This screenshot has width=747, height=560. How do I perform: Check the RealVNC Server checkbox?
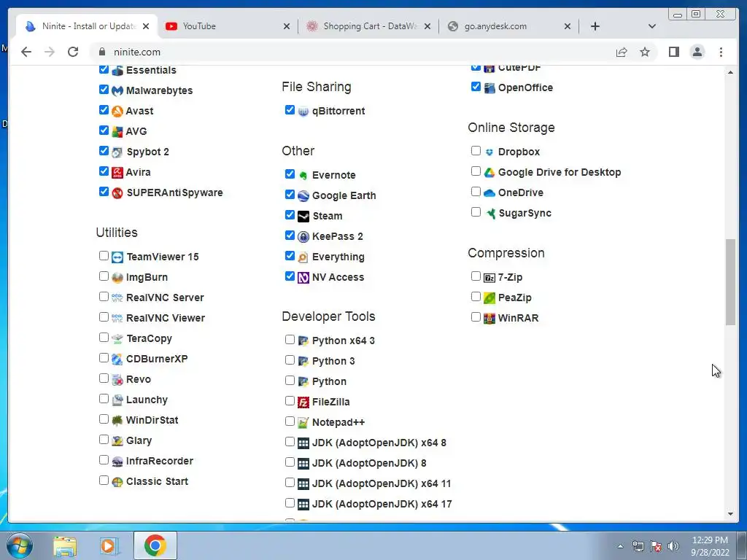point(104,297)
